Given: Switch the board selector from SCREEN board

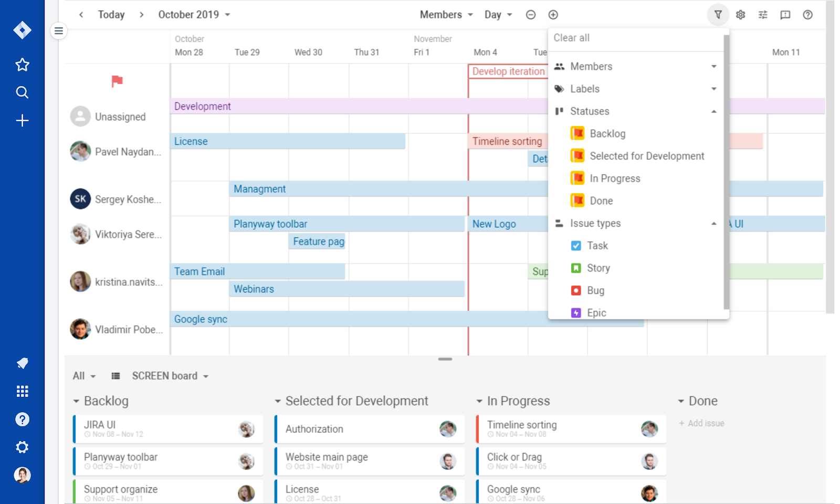Looking at the screenshot, I should click(x=168, y=375).
